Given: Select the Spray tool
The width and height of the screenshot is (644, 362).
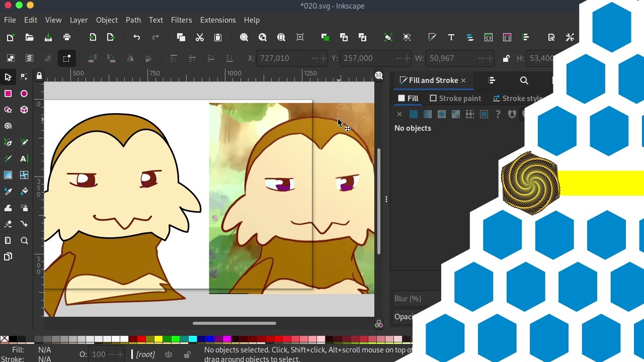Looking at the screenshot, I should click(24, 208).
